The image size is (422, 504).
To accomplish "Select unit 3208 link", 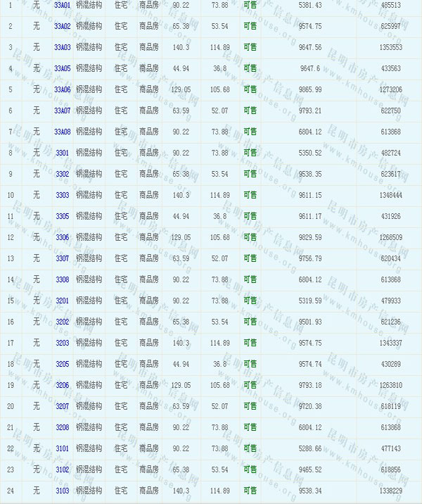I will pos(62,427).
